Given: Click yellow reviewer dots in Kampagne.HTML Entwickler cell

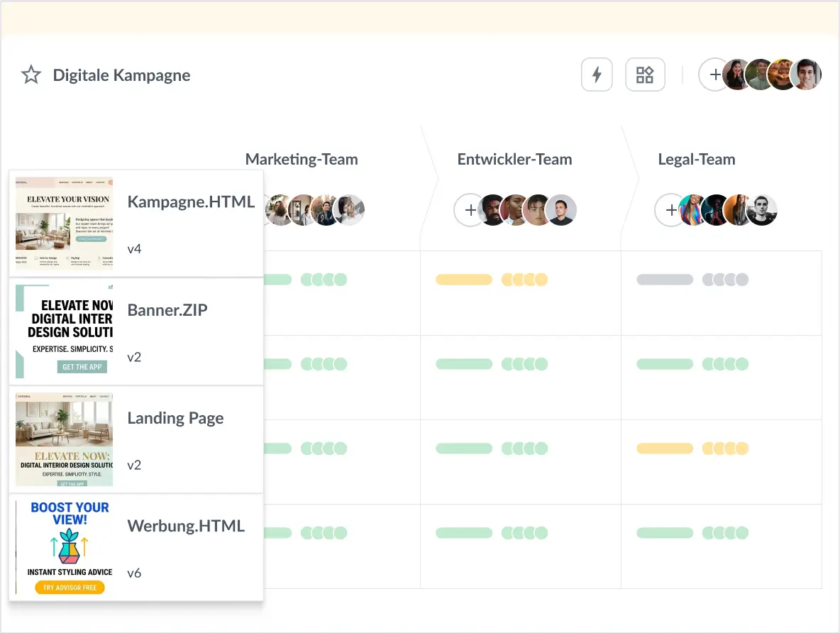Looking at the screenshot, I should [x=524, y=280].
